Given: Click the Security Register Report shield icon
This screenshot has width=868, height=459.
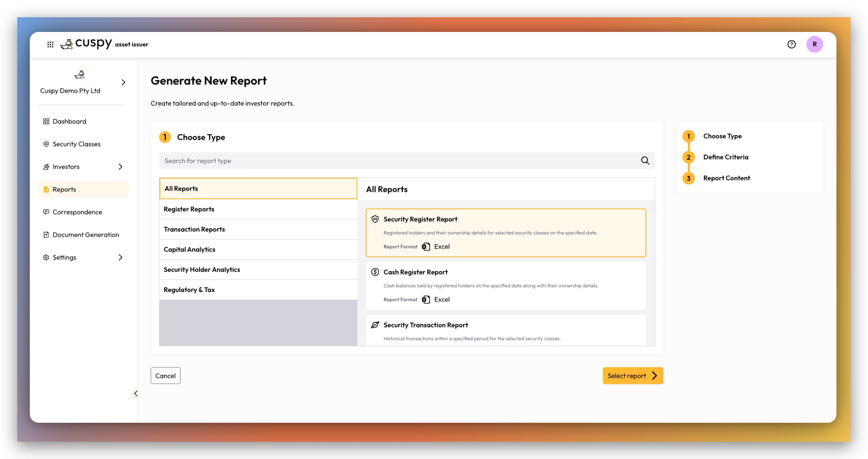Looking at the screenshot, I should (x=375, y=219).
